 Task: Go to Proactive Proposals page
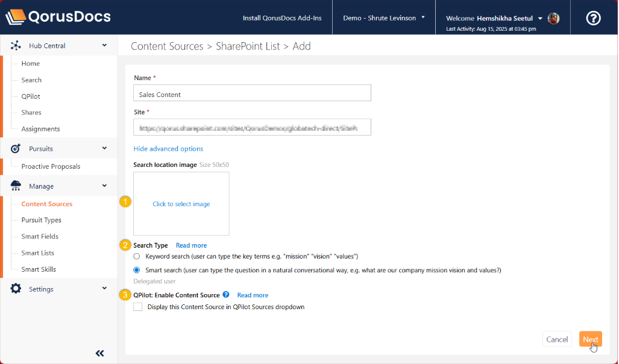pyautogui.click(x=51, y=166)
